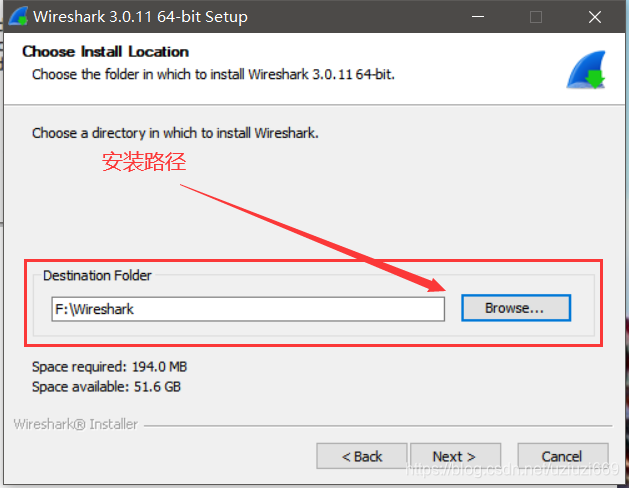
Task: Focus the Destination Folder path field
Action: (x=248, y=309)
